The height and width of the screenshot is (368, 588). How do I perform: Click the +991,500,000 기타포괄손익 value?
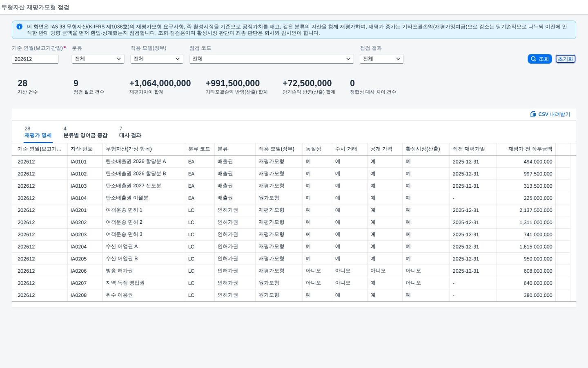tap(233, 83)
